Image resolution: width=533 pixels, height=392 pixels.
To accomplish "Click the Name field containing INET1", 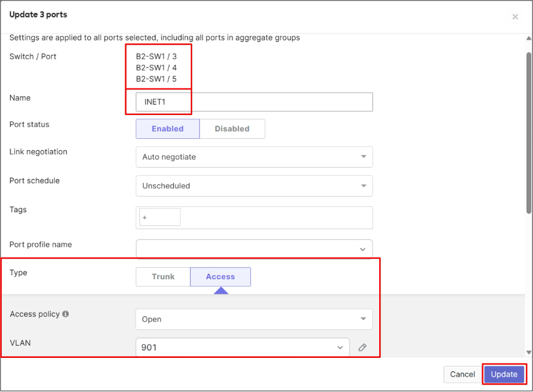I will 254,102.
